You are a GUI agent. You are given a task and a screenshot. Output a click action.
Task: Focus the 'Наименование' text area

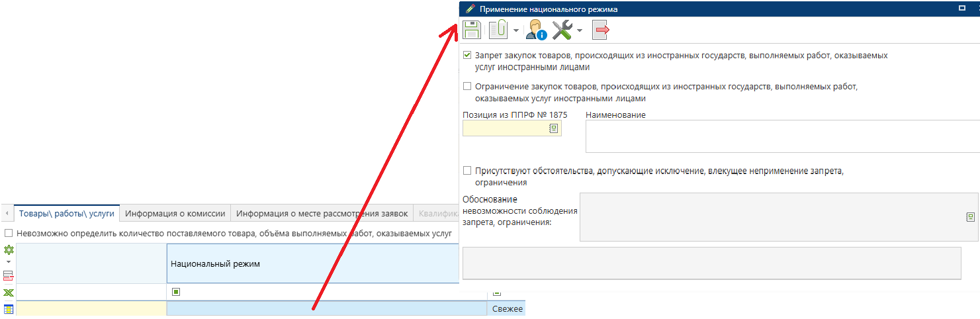(x=782, y=136)
